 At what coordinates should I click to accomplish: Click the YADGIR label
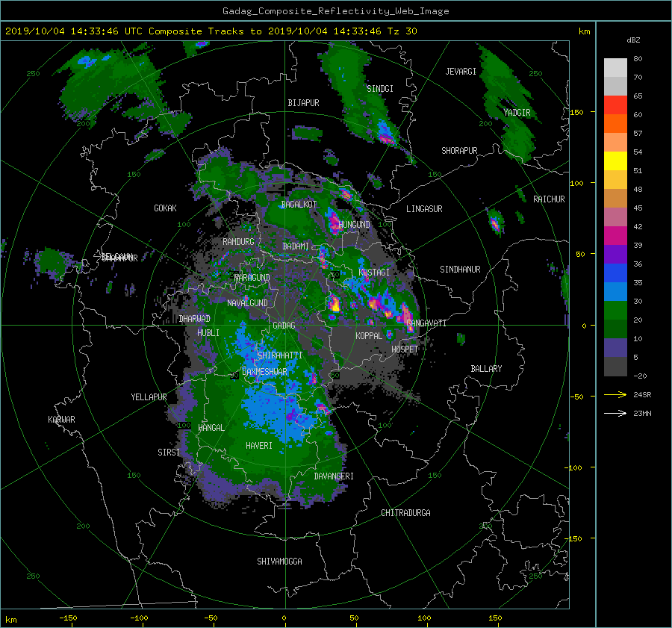[517, 113]
